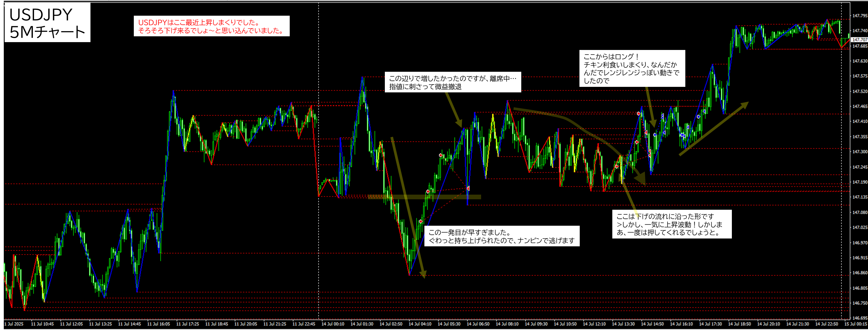Viewport: 868px width, 330px height.
Task: Click time axis label 14 Jul 02:50
Action: pyautogui.click(x=391, y=324)
